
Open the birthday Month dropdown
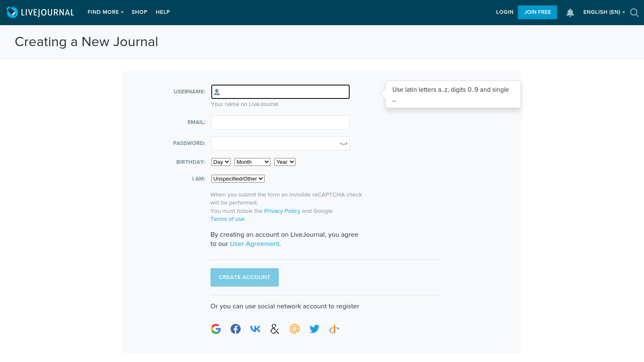click(252, 162)
